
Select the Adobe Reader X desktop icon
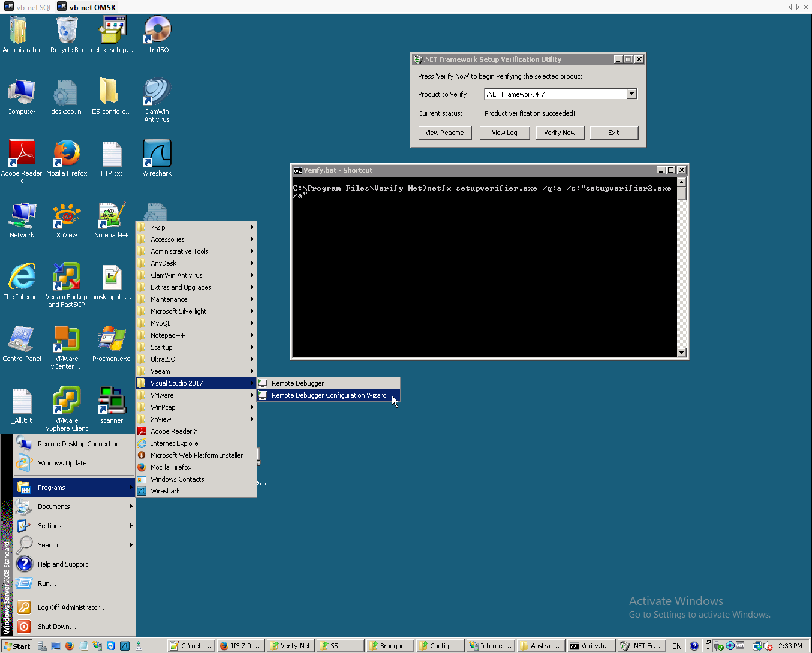click(22, 162)
